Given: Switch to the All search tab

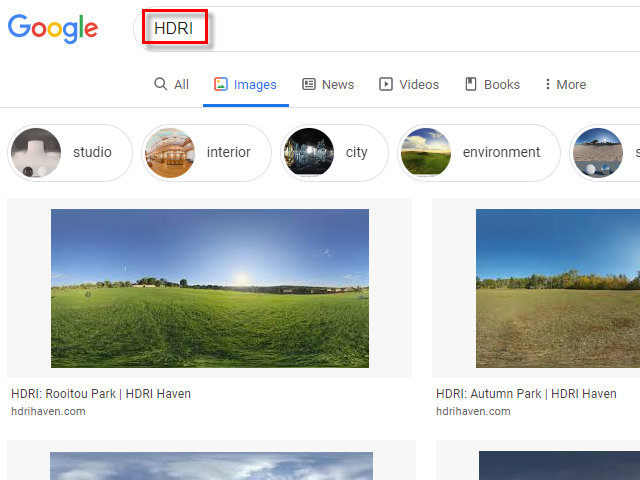Looking at the screenshot, I should tap(171, 85).
